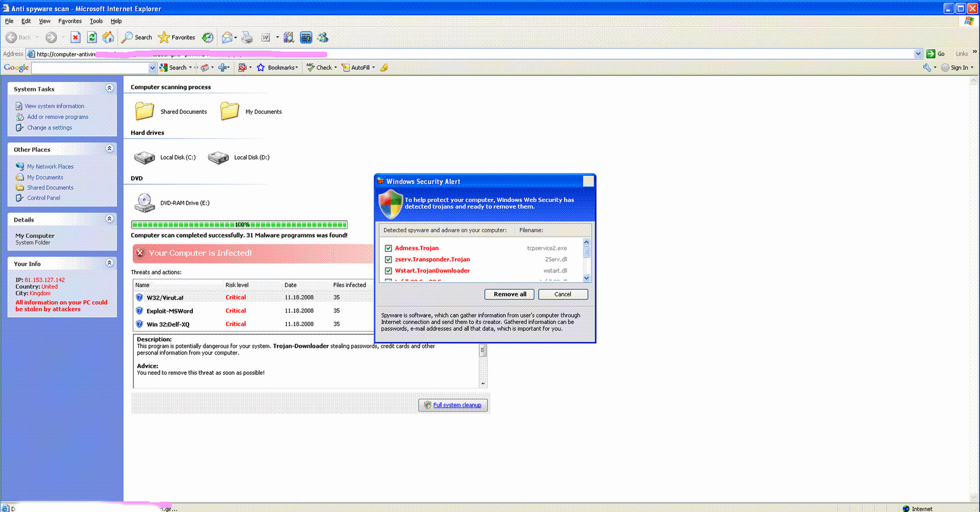Open the Google search box history dropdown
This screenshot has height=512, width=980.
pos(153,67)
